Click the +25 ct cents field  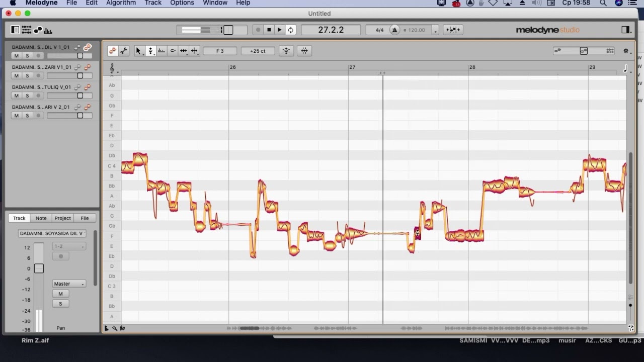point(258,51)
